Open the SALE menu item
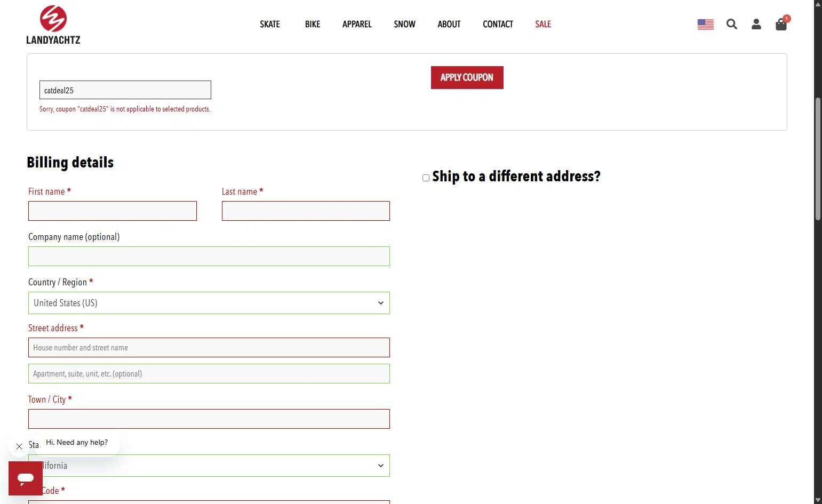The image size is (822, 504). pyautogui.click(x=543, y=24)
